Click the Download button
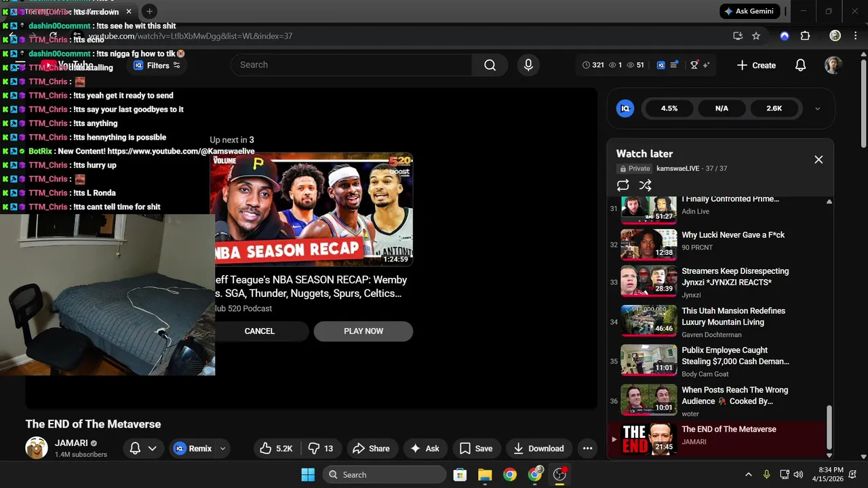 (x=538, y=448)
